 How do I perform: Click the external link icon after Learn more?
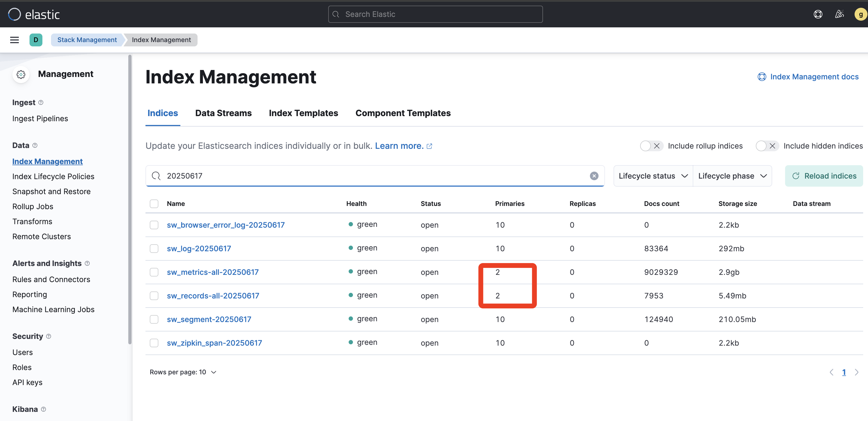click(429, 146)
